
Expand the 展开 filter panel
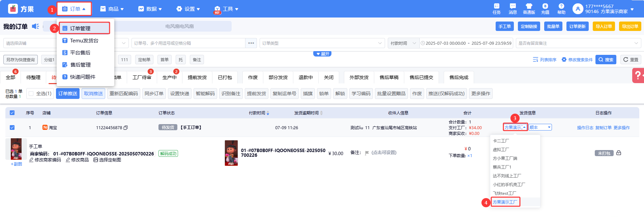[322, 54]
